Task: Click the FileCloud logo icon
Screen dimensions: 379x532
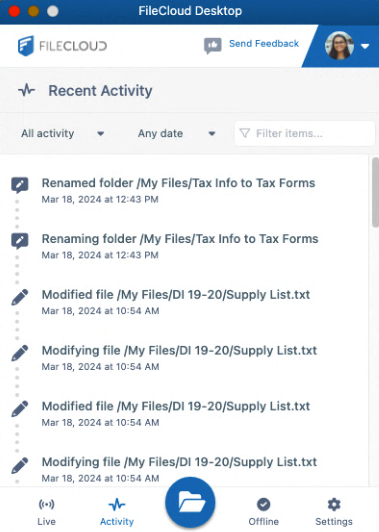Action: point(26,46)
